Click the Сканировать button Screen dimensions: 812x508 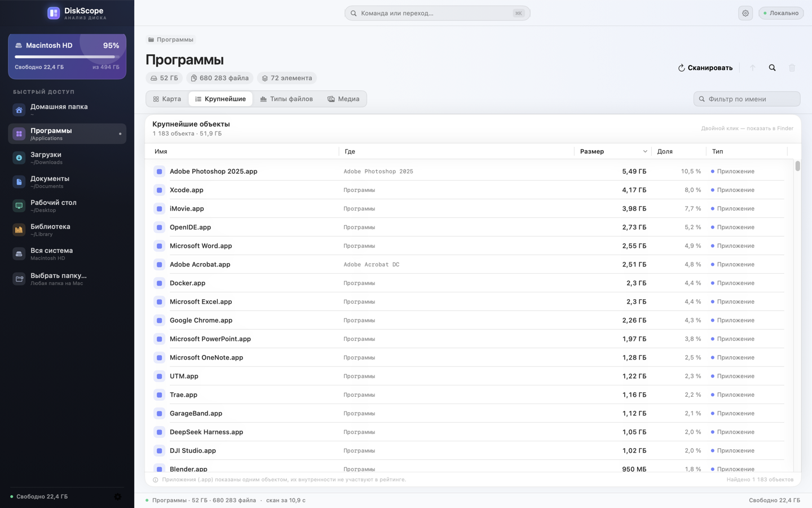click(705, 68)
